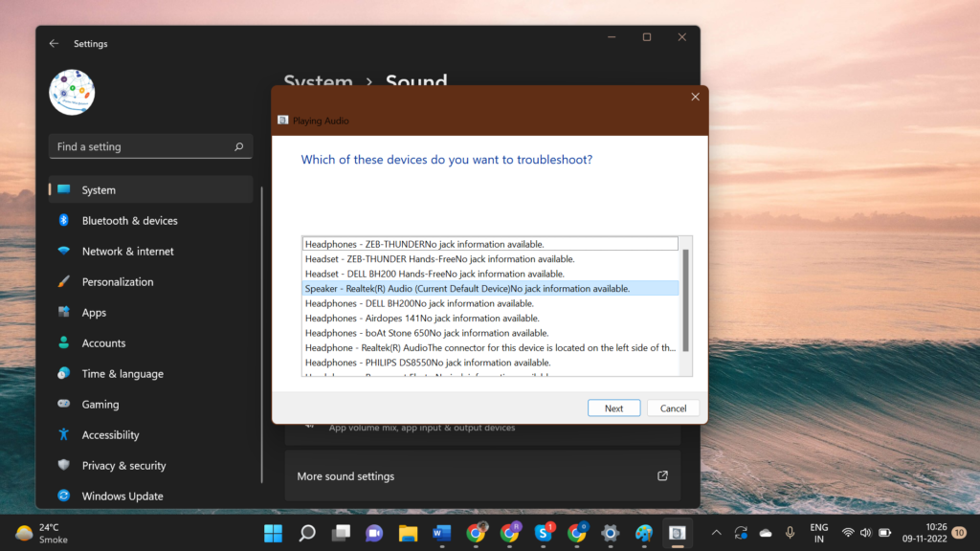Click the troubleshooter icon on the taskbar
This screenshot has width=980, height=551.
point(679,533)
